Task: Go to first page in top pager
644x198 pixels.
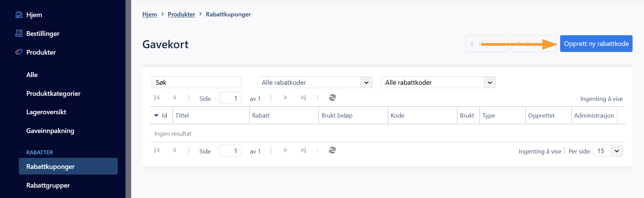Action: click(x=157, y=97)
